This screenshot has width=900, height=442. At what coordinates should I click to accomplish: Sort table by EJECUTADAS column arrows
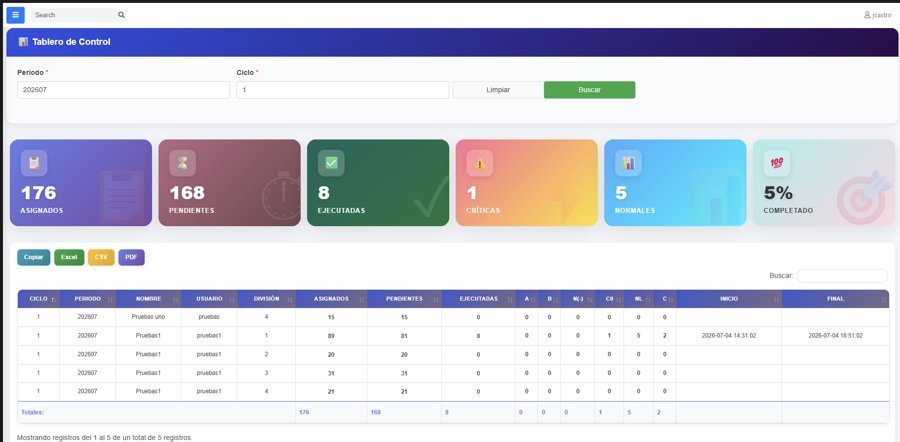510,299
